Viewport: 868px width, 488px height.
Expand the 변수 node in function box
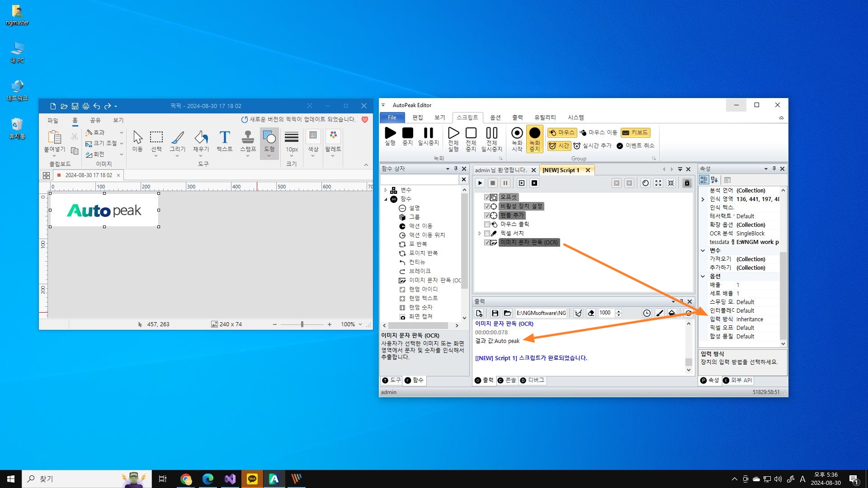(x=386, y=190)
